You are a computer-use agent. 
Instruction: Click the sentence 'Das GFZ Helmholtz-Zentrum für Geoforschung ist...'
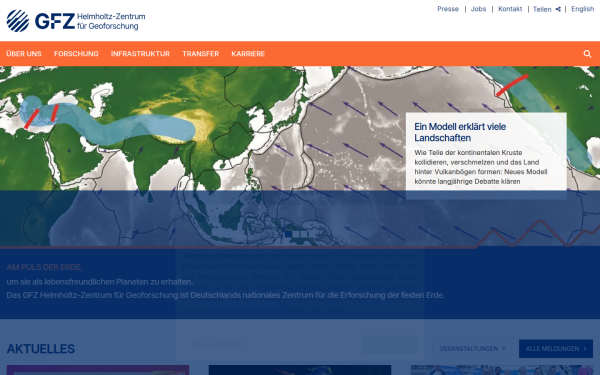tap(225, 295)
